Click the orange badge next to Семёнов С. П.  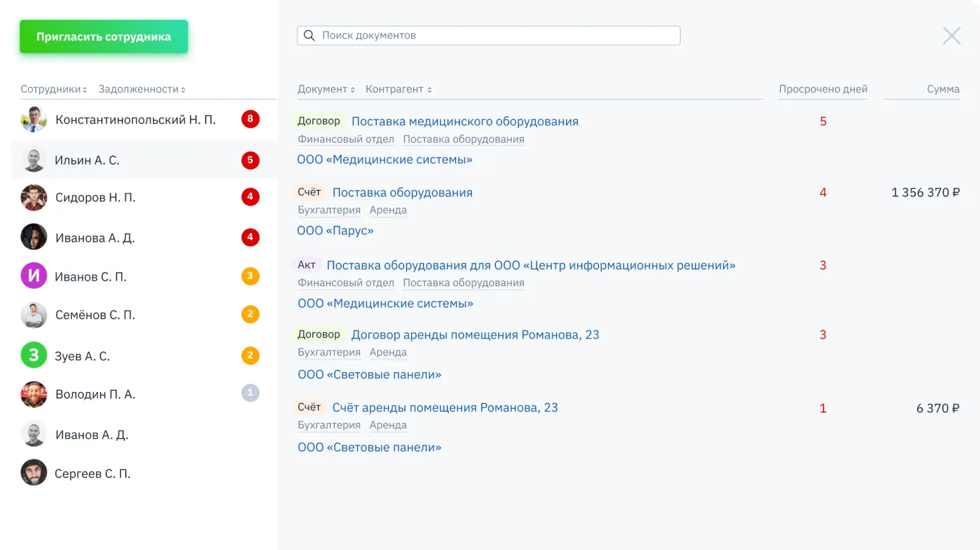tap(250, 314)
